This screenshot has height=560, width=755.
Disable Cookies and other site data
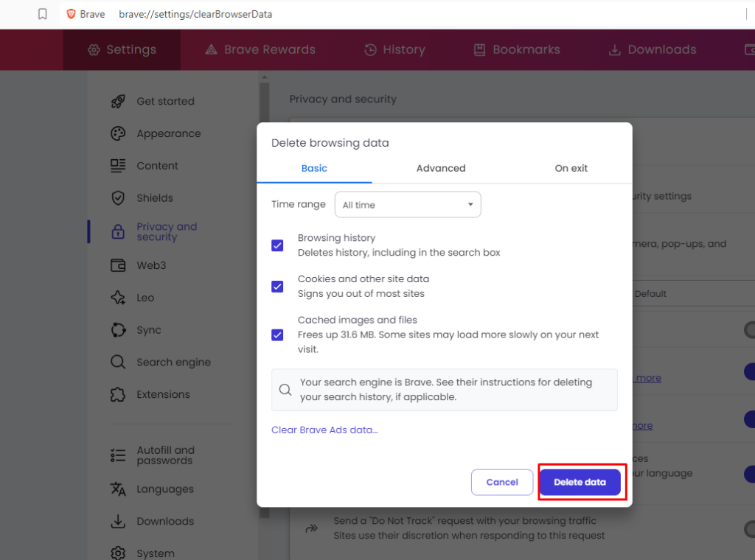[277, 287]
